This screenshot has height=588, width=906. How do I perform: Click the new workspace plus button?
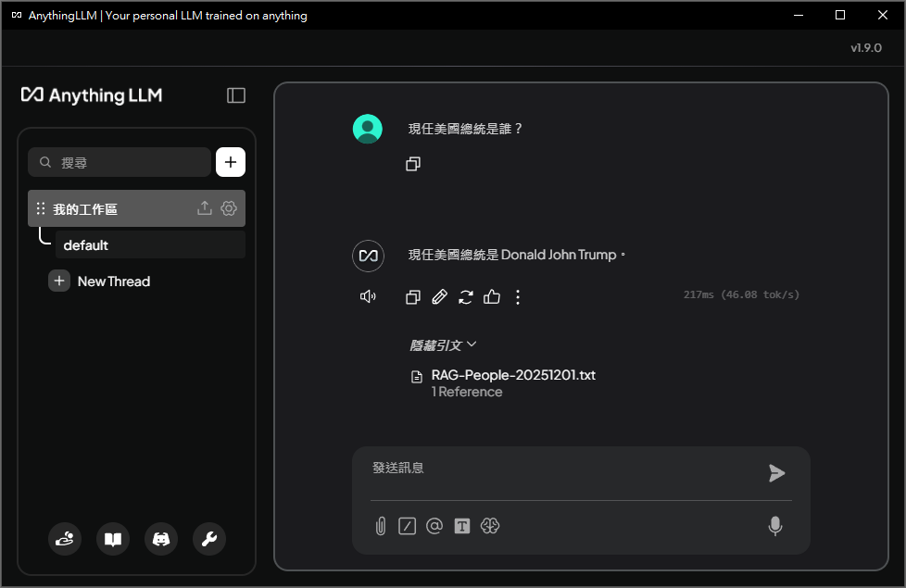click(x=231, y=162)
